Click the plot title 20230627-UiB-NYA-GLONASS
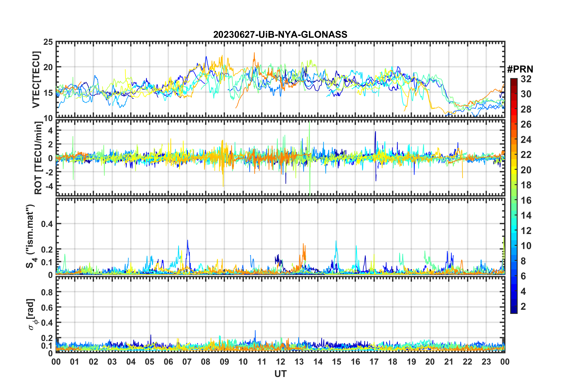Viewport: 561px width, 392px height. [x=280, y=35]
